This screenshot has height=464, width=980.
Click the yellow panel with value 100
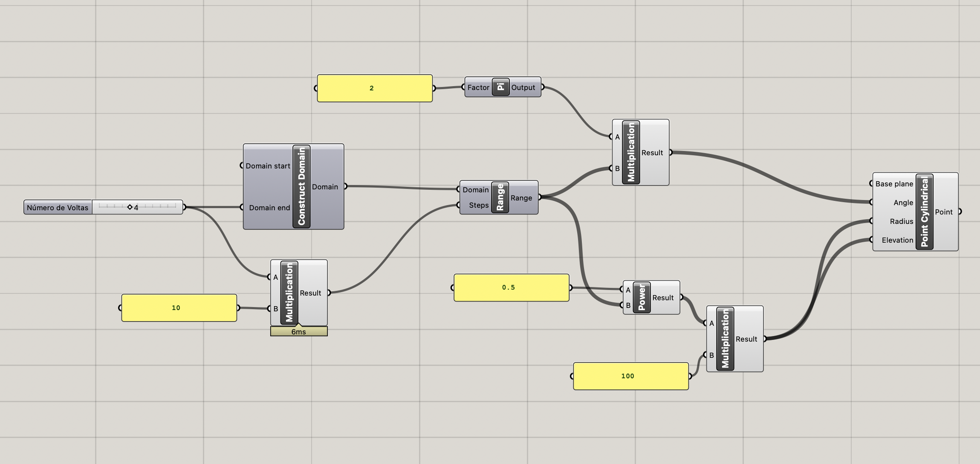click(x=630, y=376)
